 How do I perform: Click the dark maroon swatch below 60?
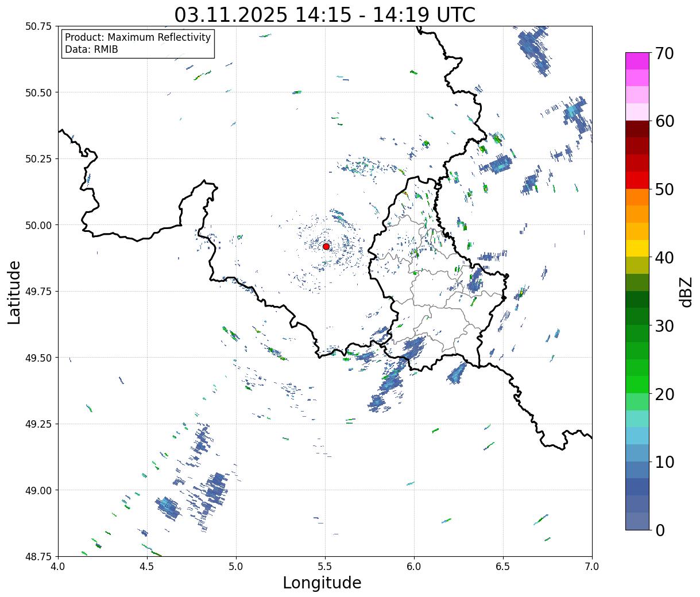[x=637, y=129]
